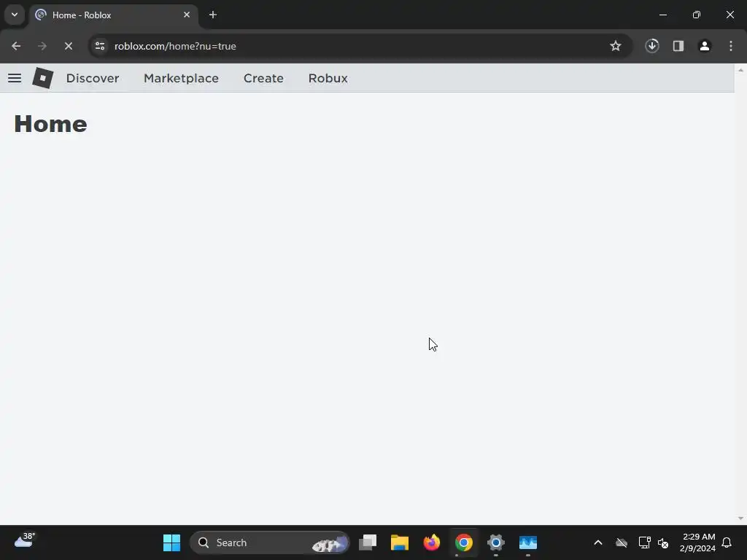Open the Settings gear app on taskbar

[x=496, y=542]
